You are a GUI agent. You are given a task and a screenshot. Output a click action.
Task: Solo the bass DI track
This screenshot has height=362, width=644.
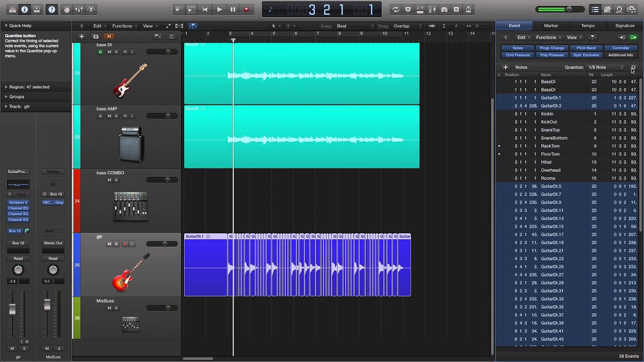116,52
